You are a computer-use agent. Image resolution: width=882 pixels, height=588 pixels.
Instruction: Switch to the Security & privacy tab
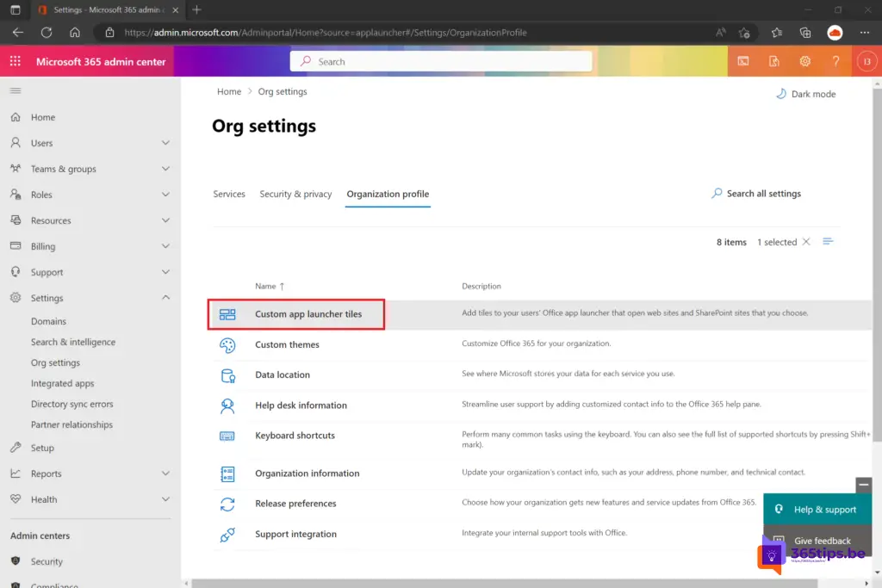coord(295,194)
